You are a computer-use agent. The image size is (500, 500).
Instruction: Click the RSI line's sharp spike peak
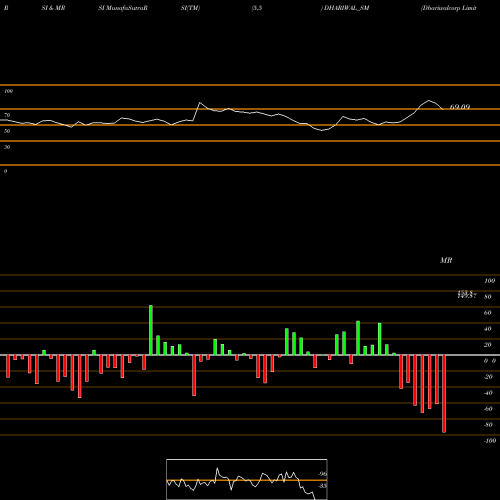(x=199, y=103)
